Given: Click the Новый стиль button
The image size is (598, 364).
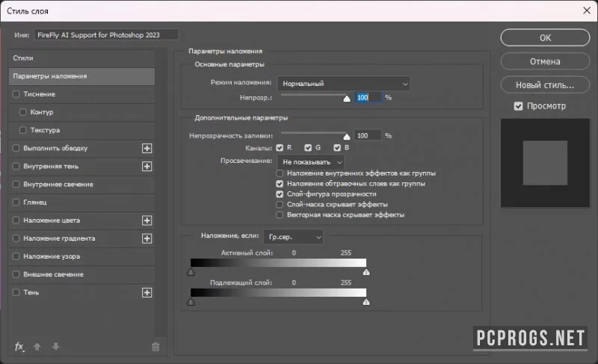Looking at the screenshot, I should 545,85.
